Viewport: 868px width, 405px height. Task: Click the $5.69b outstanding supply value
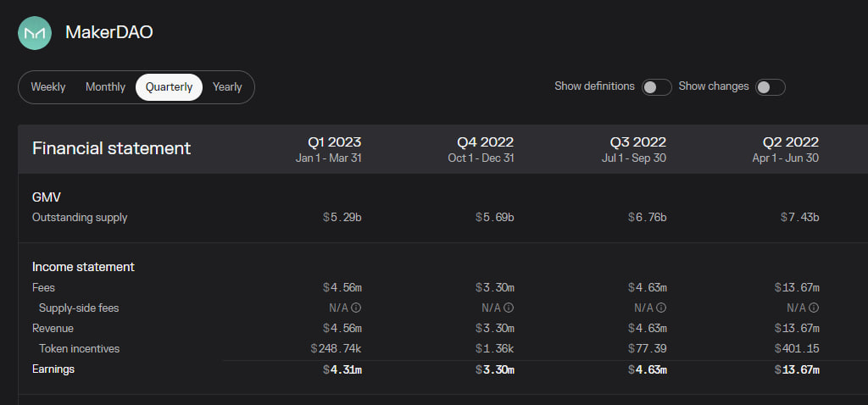click(x=494, y=218)
